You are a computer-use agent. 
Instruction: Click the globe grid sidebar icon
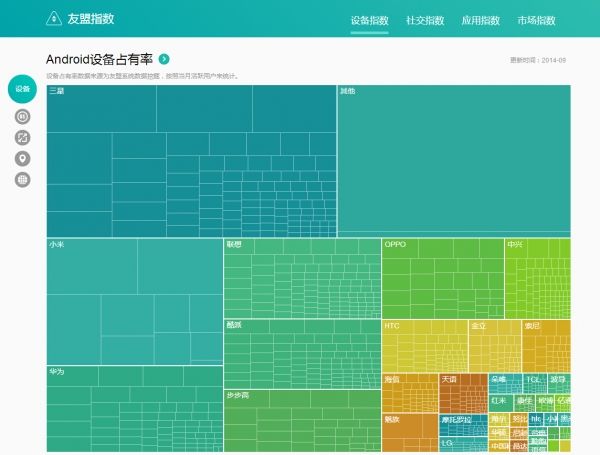pyautogui.click(x=22, y=179)
